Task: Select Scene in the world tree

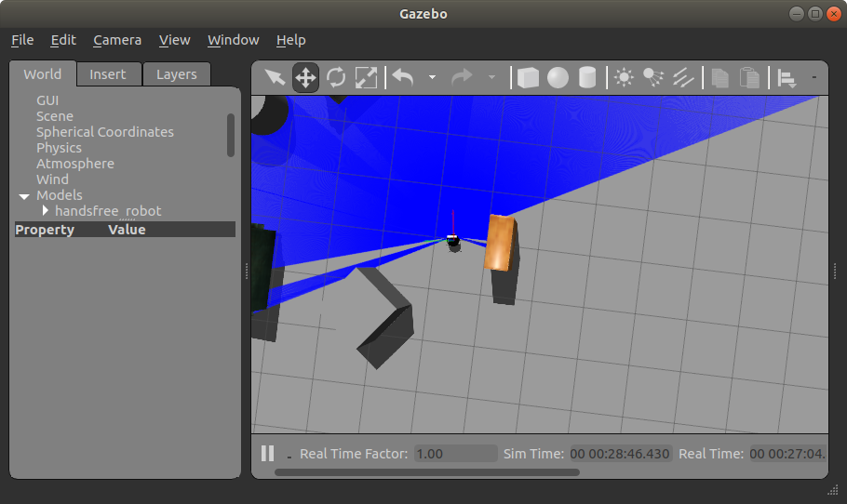Action: click(55, 116)
